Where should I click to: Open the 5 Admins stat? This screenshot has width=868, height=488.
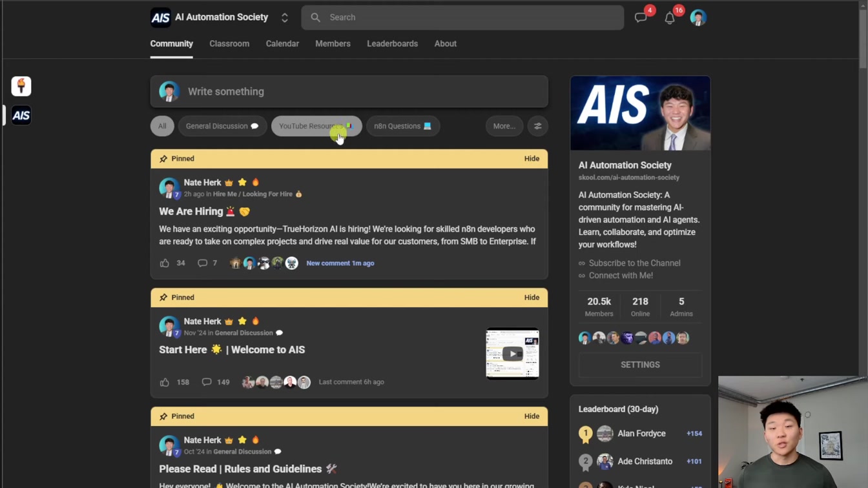click(681, 307)
